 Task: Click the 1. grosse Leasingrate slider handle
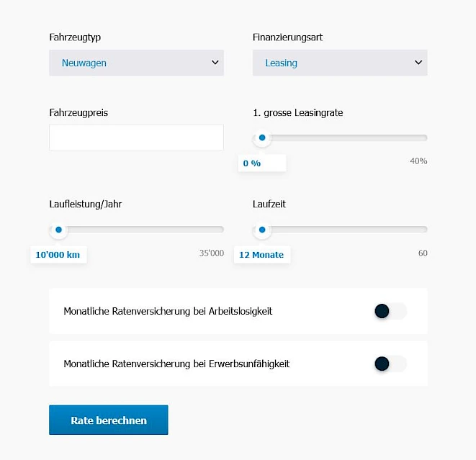pyautogui.click(x=262, y=137)
